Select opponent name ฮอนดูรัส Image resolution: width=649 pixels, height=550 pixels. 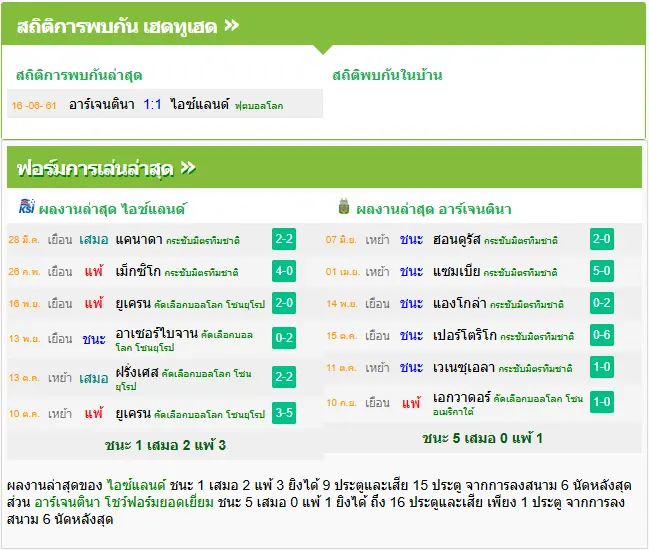tap(457, 239)
